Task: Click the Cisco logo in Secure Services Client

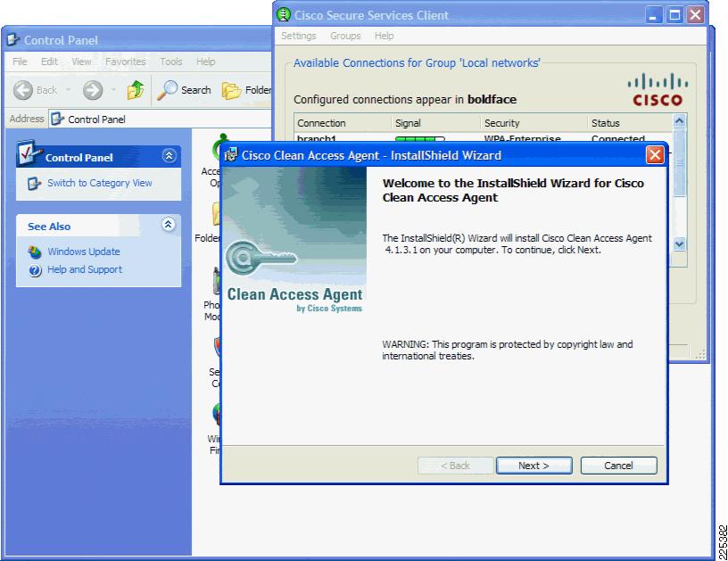Action: coord(658,90)
